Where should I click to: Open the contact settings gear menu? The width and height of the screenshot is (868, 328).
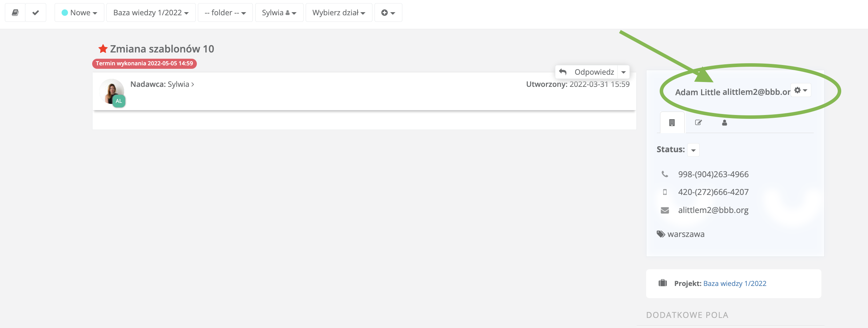click(801, 90)
